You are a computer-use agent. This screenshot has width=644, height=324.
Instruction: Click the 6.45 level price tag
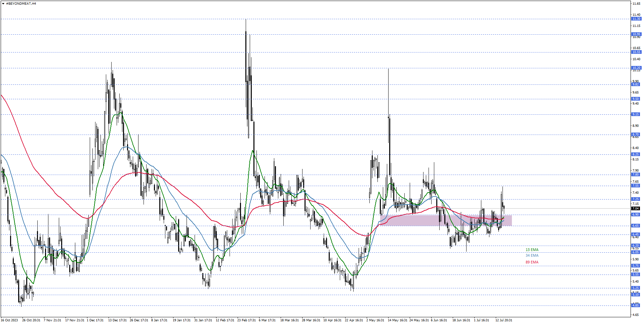point(636,235)
